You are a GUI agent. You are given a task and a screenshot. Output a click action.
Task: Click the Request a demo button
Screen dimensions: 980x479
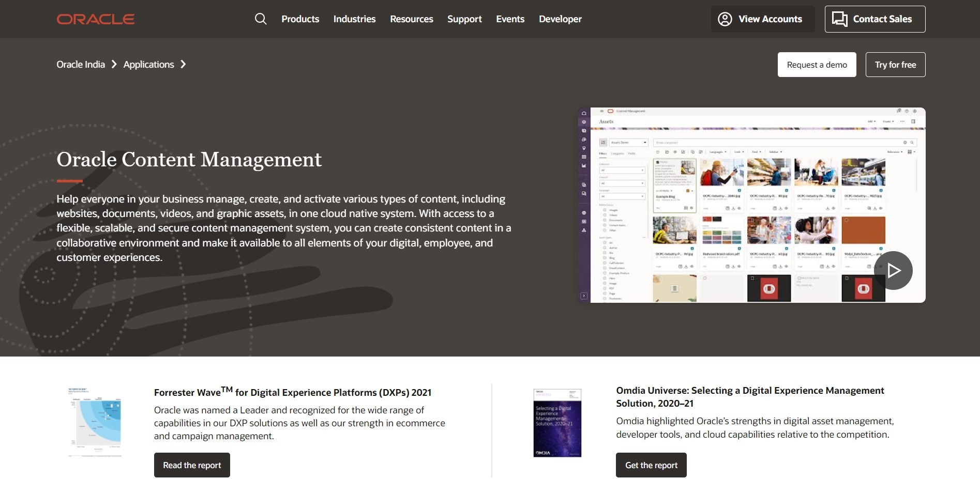click(x=817, y=65)
